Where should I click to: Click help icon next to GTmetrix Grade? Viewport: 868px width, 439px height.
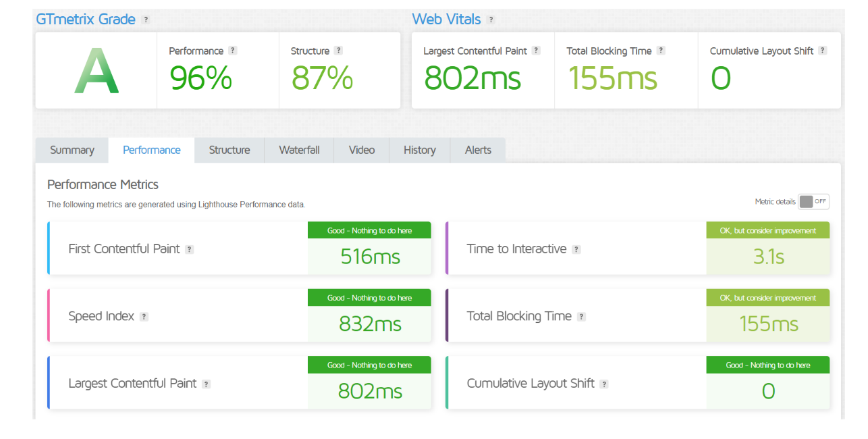click(146, 20)
